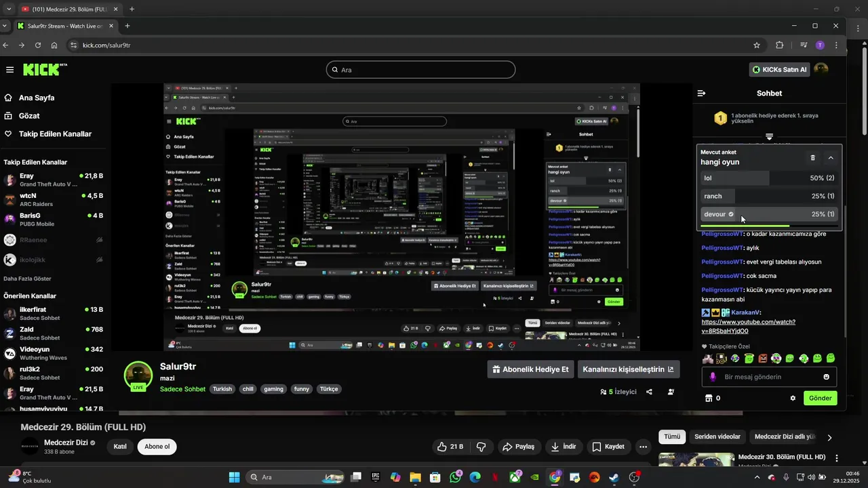Delete the current poll with trash icon
868x488 pixels.
point(813,157)
